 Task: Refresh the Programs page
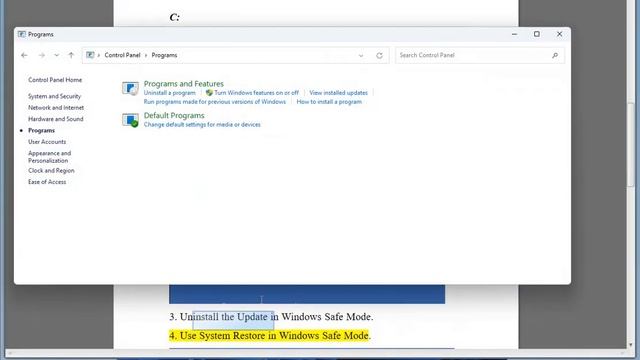pos(380,56)
